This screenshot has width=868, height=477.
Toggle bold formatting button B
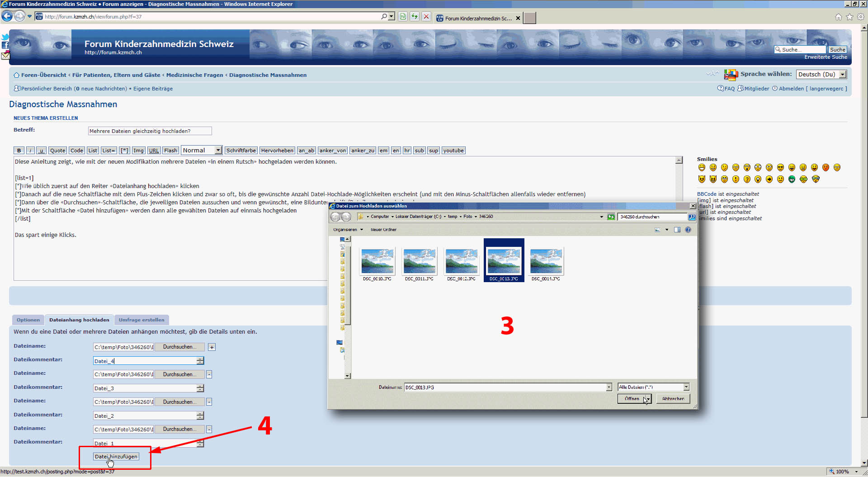pyautogui.click(x=19, y=151)
